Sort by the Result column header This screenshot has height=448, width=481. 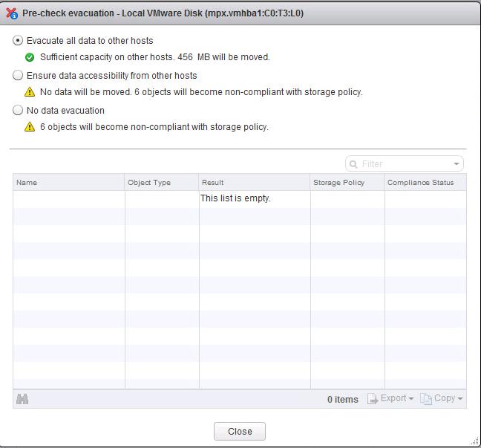tap(255, 182)
